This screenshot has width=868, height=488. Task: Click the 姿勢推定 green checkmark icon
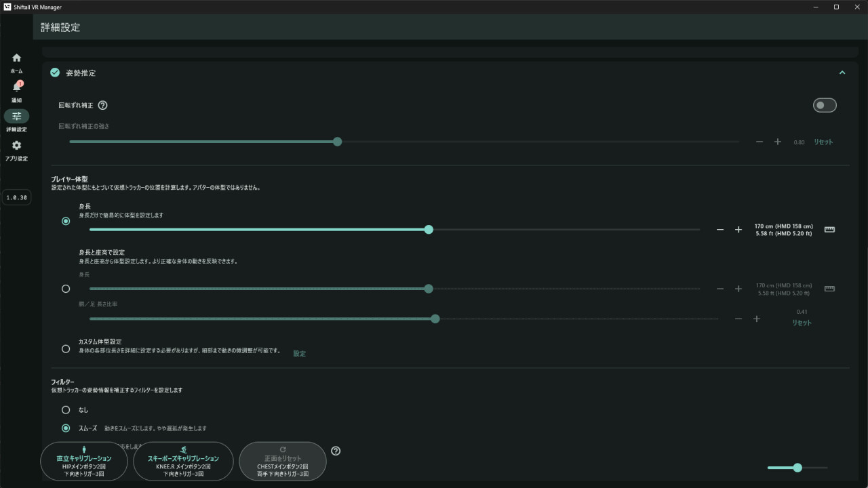pyautogui.click(x=55, y=73)
